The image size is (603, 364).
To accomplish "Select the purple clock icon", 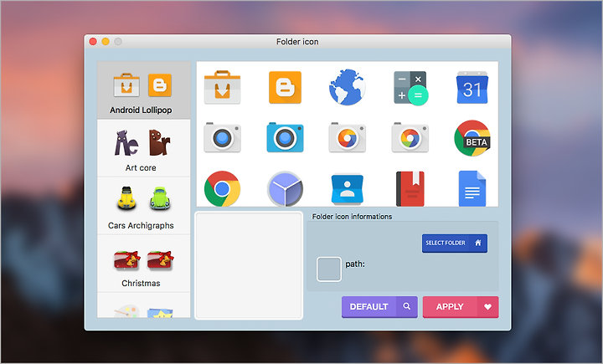I will tap(285, 189).
